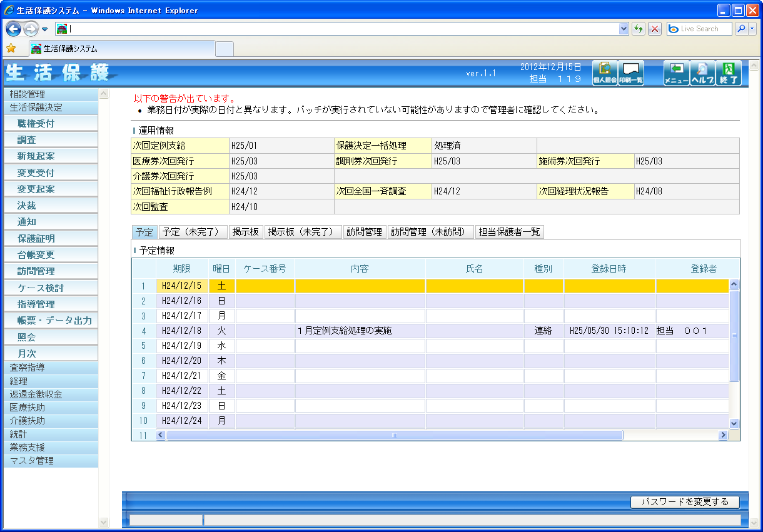Switch to the 予定 tab
The image size is (763, 532).
point(144,232)
